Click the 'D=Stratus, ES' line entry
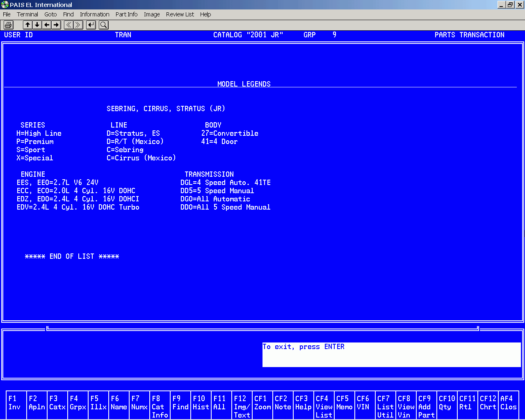This screenshot has width=525, height=420. click(133, 133)
